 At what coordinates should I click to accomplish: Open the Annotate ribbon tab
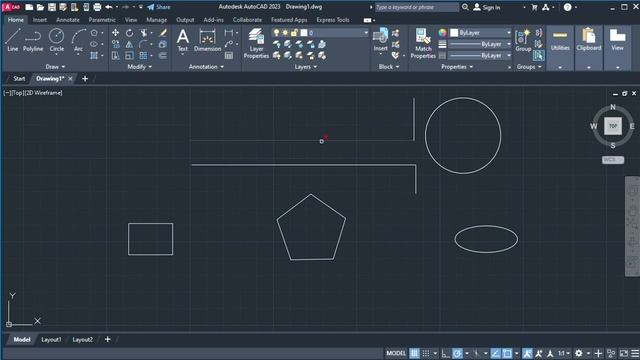68,20
